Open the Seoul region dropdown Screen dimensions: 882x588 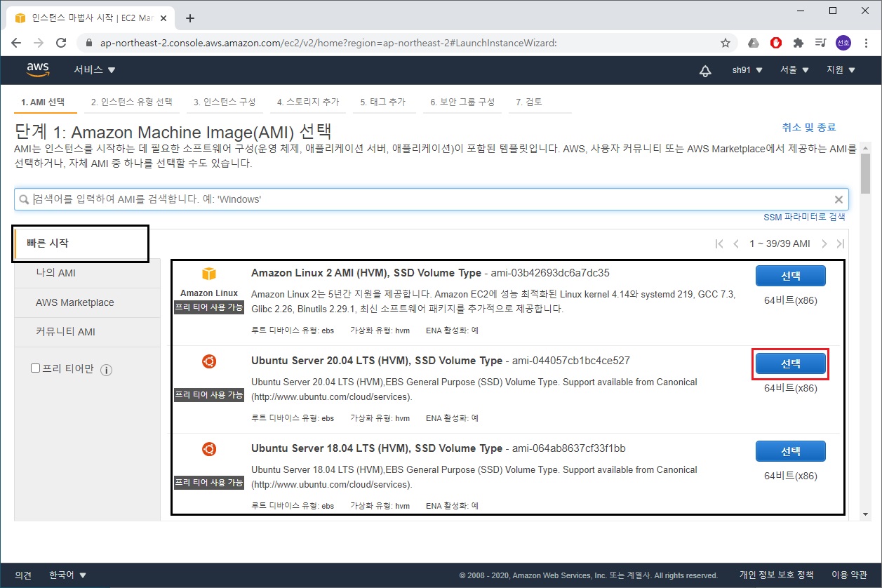click(x=794, y=70)
